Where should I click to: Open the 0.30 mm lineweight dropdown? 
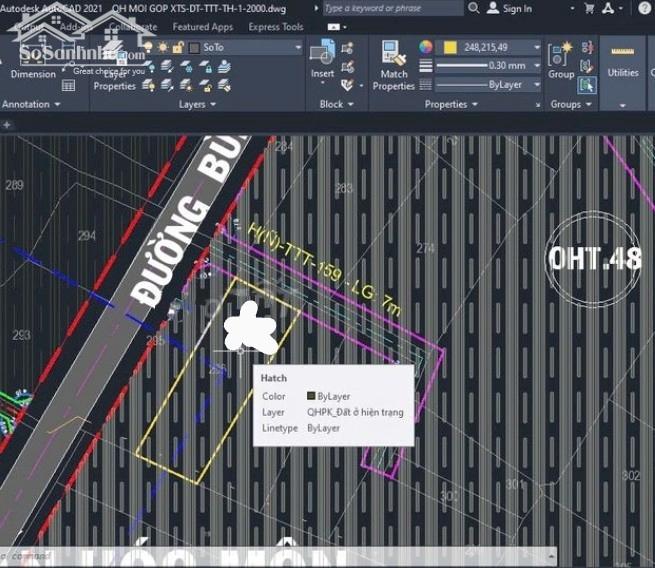(x=537, y=66)
